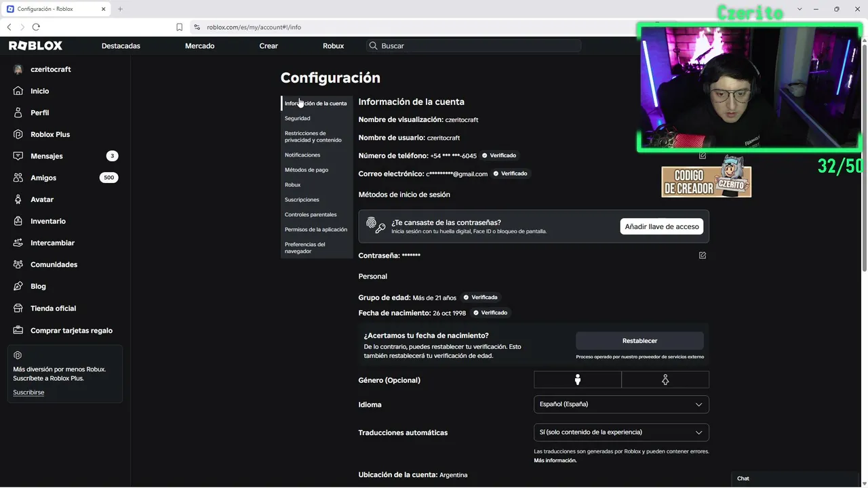Click the Verificada badge beside the email
Image resolution: width=868 pixels, height=488 pixels.
point(510,174)
